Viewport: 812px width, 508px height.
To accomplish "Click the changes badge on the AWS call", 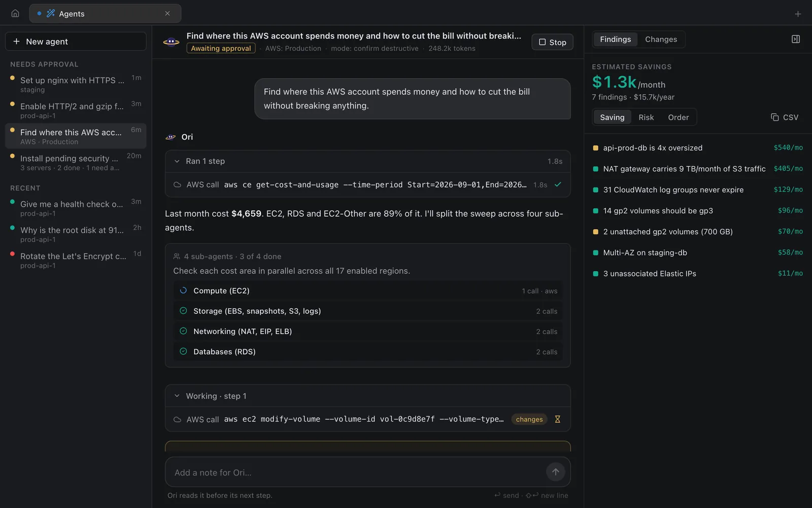I will coord(529,420).
